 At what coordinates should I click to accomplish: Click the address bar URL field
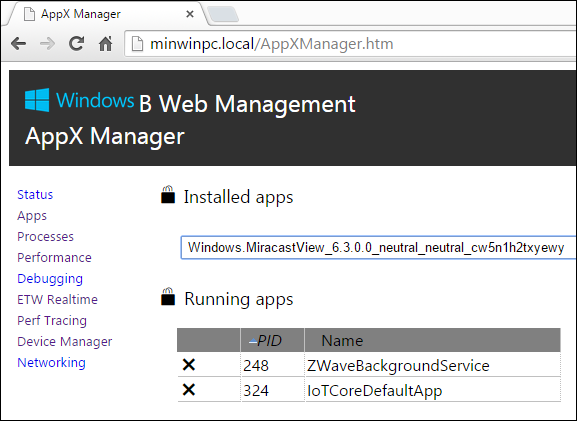(x=350, y=44)
